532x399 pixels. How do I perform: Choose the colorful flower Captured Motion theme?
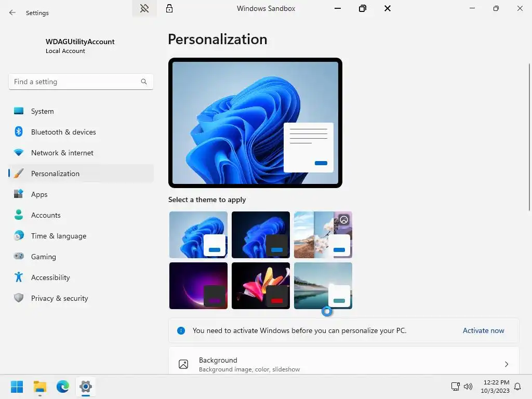[x=261, y=286]
